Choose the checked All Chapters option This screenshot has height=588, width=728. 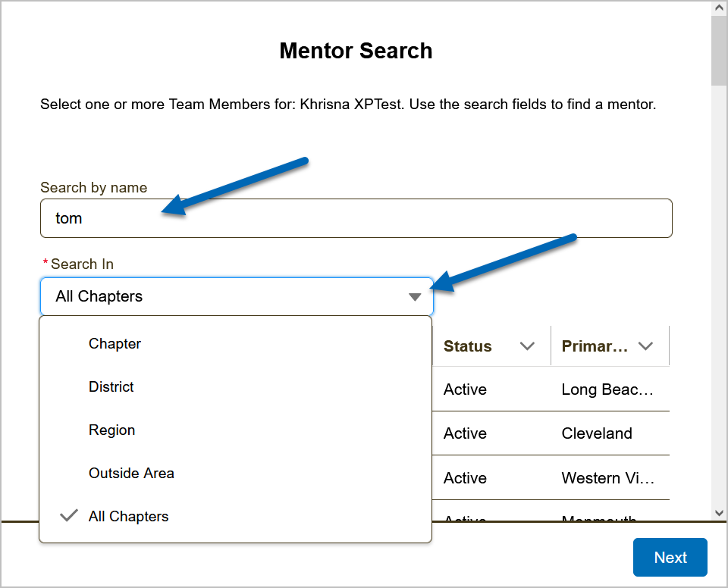click(x=129, y=516)
